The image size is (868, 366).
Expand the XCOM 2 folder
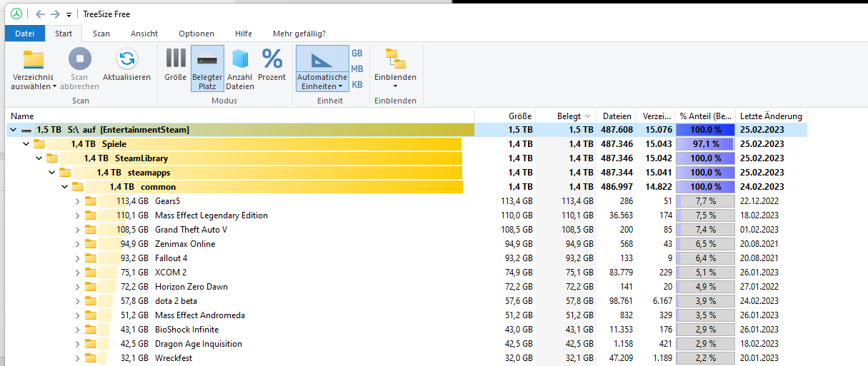coord(78,273)
